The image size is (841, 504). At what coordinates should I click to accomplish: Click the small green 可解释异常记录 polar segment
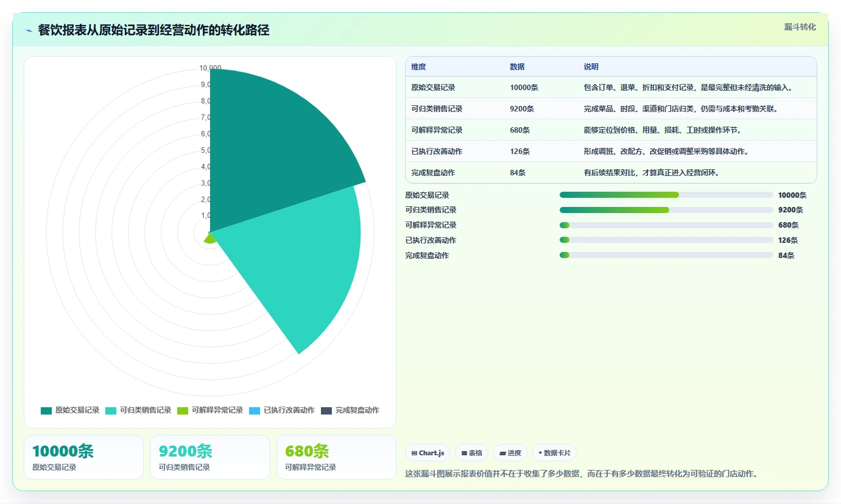pos(211,239)
